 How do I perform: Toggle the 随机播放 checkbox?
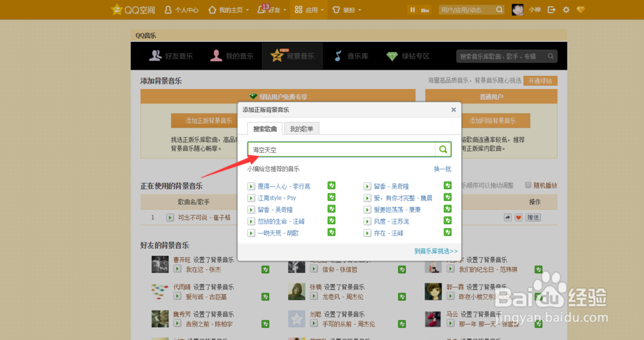pyautogui.click(x=529, y=185)
